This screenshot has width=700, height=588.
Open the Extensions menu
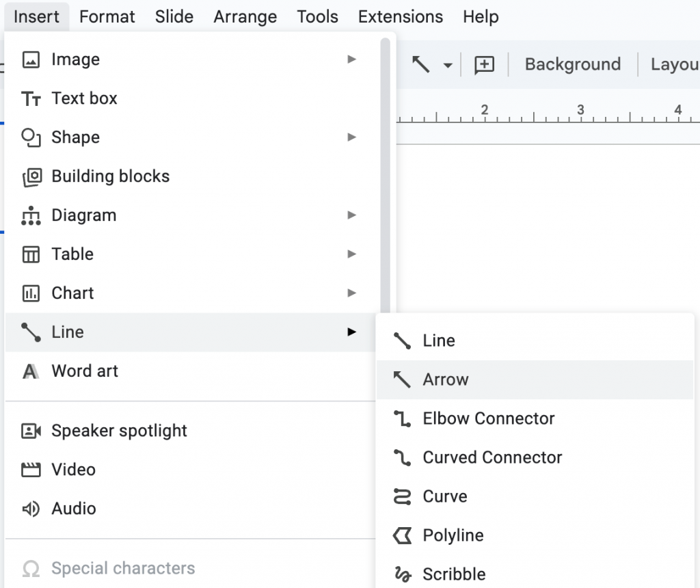(401, 16)
